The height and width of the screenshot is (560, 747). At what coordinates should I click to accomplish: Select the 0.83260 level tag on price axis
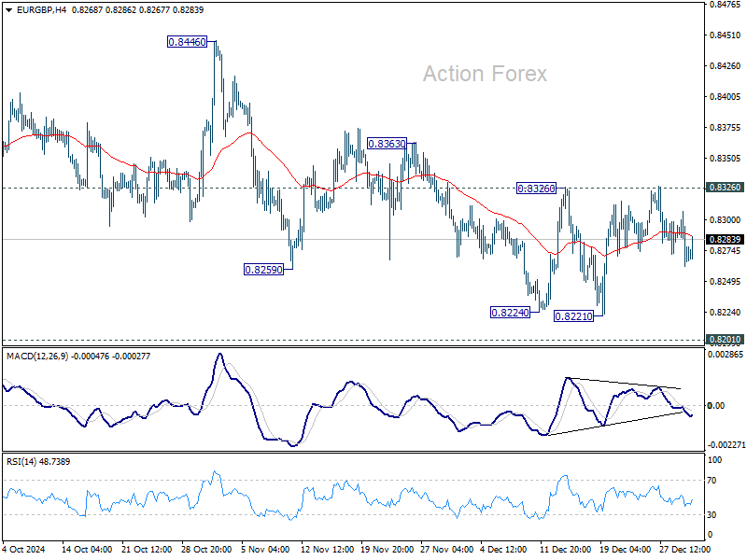(x=726, y=188)
